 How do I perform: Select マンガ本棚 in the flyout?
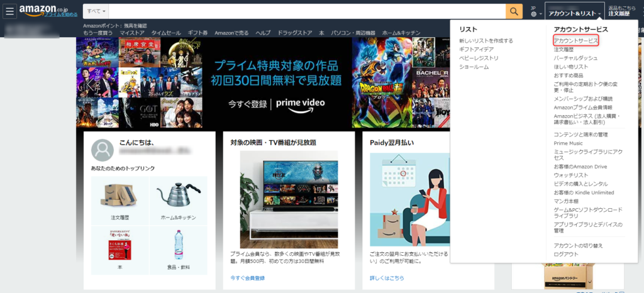(566, 201)
